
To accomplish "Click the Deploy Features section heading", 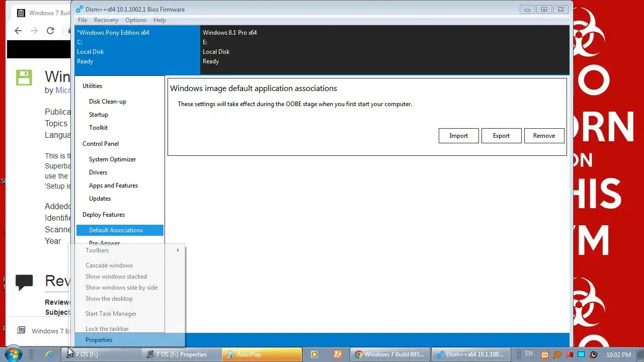I will pyautogui.click(x=104, y=215).
